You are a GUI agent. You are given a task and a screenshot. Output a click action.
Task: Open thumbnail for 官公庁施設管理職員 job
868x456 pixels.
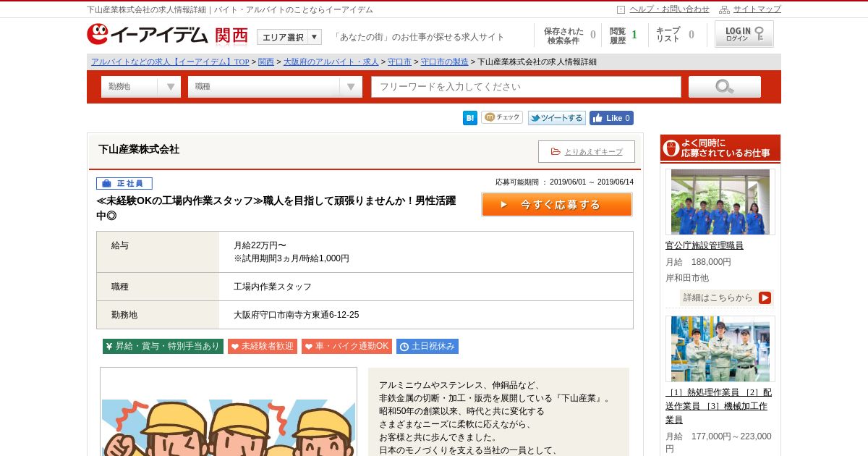click(720, 202)
